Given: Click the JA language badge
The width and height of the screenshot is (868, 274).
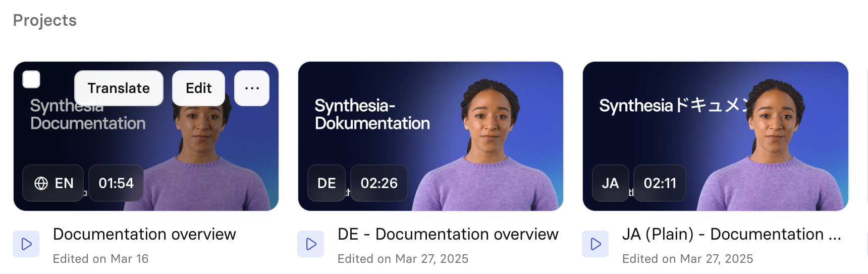Looking at the screenshot, I should pos(610,183).
